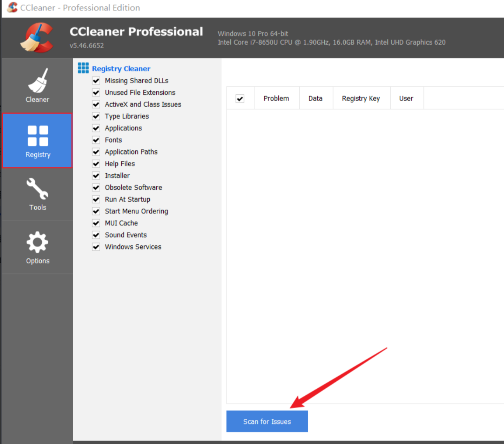This screenshot has height=444, width=504.
Task: Toggle the Type Libraries checkbox
Action: [96, 116]
